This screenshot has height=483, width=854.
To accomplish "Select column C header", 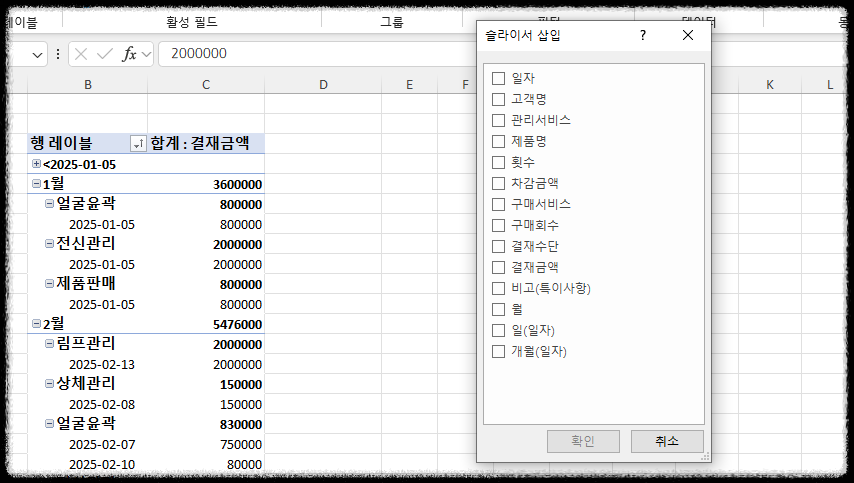I will (206, 85).
